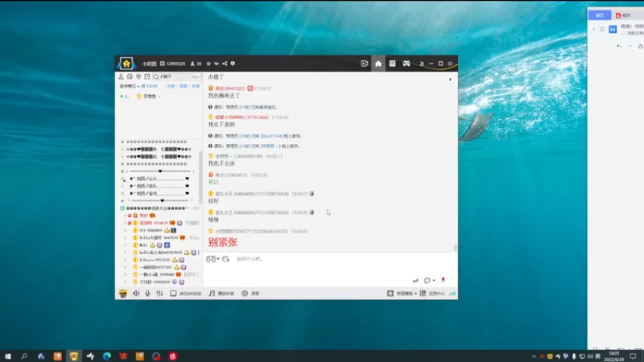The height and width of the screenshot is (362, 644).
Task: Click the first link in mic queue header
Action: tap(171, 86)
